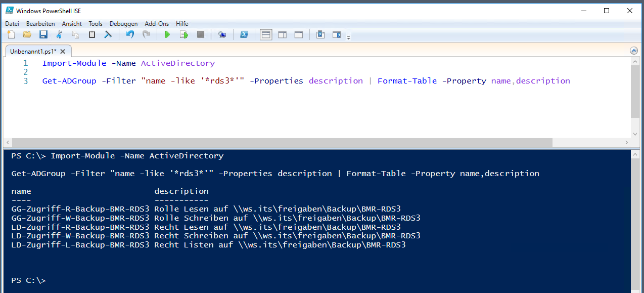Show the command window icon
Viewport: 644px width, 293px height.
click(320, 35)
